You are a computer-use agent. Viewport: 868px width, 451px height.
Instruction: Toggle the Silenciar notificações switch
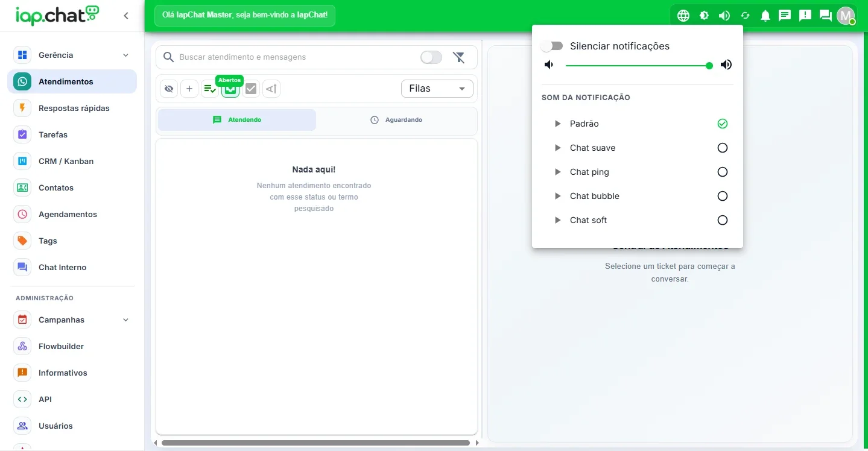[552, 46]
